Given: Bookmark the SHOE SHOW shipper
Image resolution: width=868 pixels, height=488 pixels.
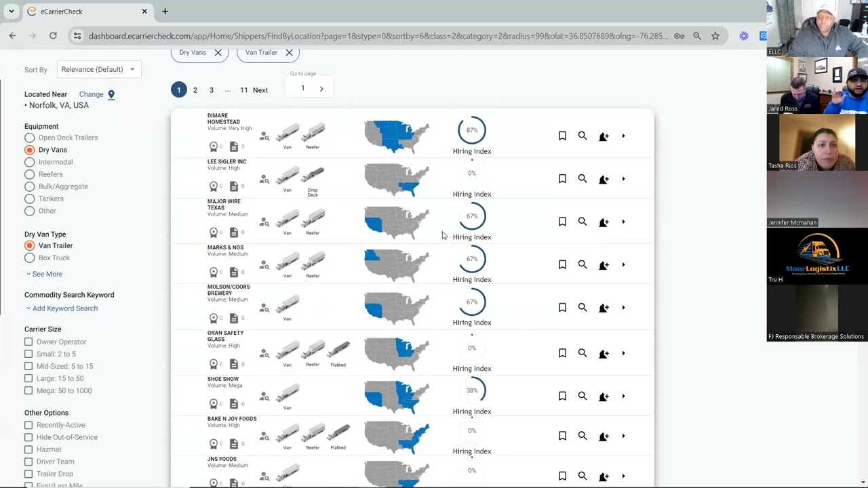Looking at the screenshot, I should click(x=562, y=396).
